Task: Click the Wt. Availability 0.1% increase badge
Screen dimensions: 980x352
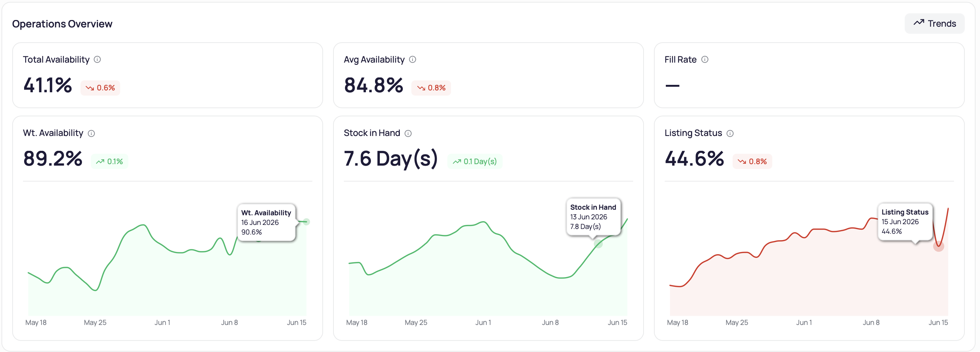Action: (109, 162)
